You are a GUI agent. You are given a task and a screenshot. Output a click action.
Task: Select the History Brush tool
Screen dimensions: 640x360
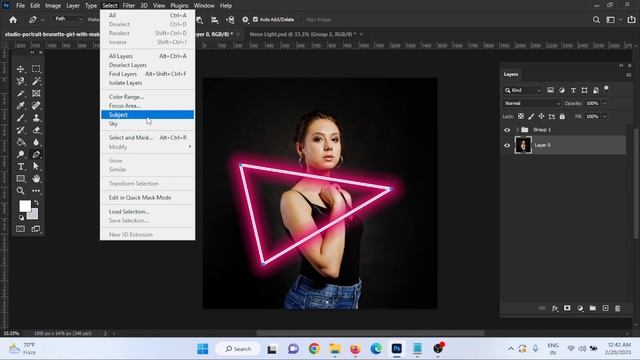coord(20,130)
